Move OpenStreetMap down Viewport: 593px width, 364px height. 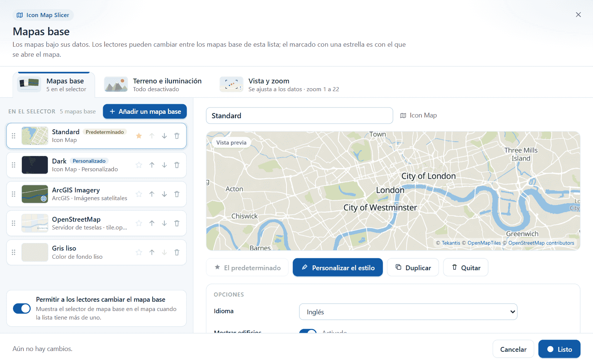pos(164,223)
